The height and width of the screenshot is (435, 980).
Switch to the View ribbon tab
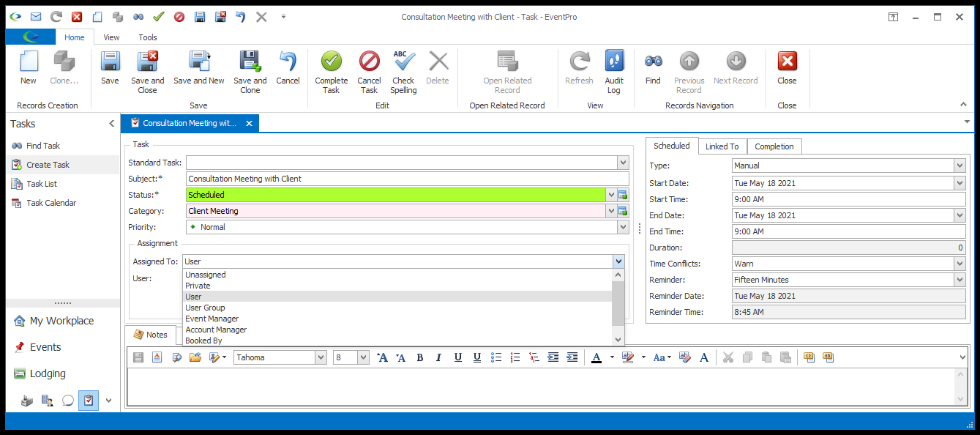pos(112,37)
